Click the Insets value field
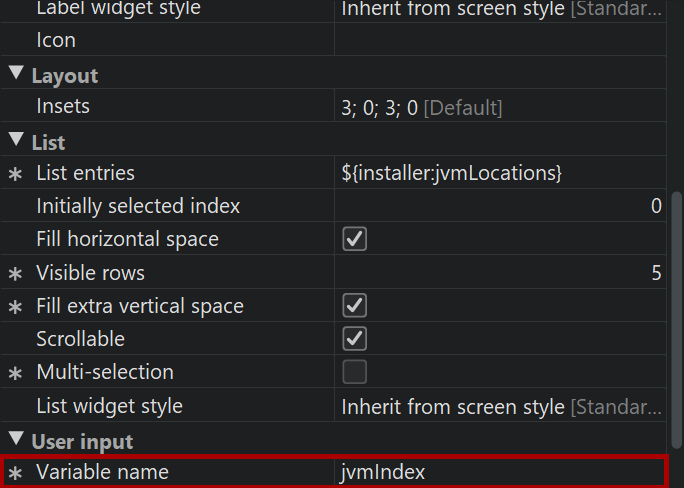This screenshot has width=684, height=488. click(500, 106)
